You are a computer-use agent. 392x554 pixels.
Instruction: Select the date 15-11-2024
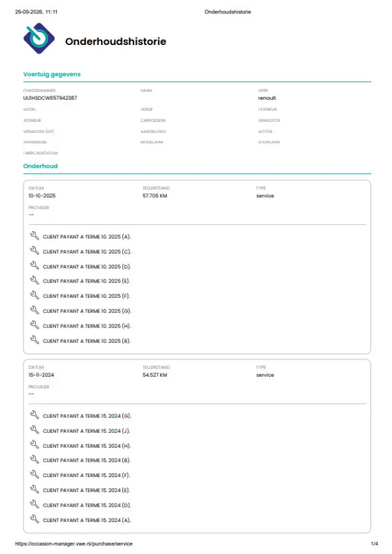pos(41,375)
